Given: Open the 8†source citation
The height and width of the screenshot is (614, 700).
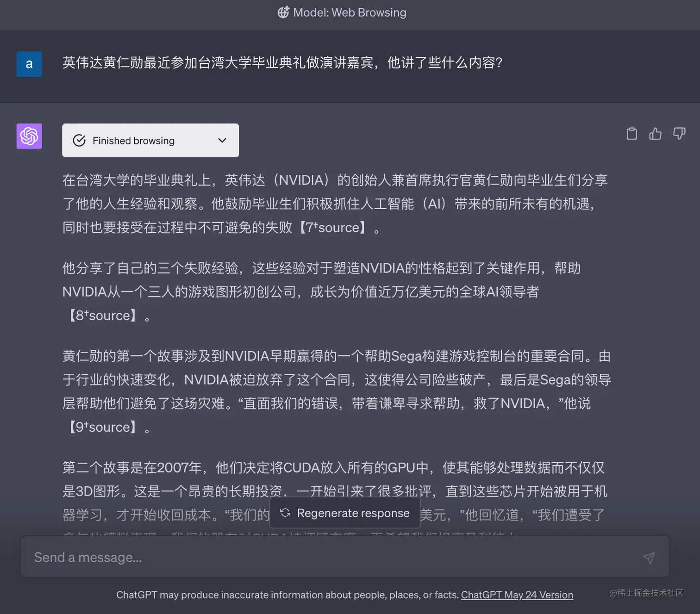Looking at the screenshot, I should (103, 316).
